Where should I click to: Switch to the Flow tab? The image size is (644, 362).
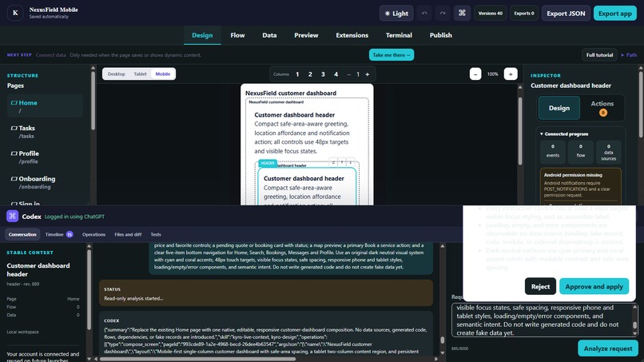coord(237,35)
